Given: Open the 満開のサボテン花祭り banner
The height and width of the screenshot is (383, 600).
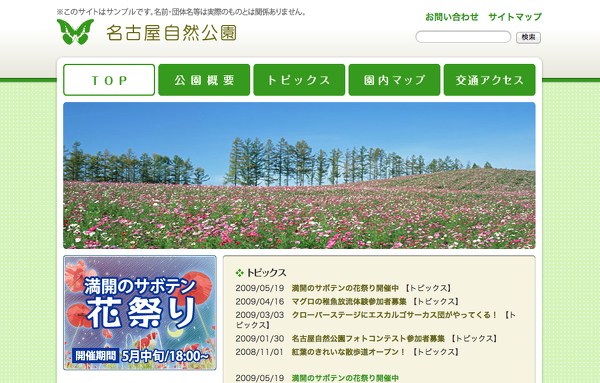Looking at the screenshot, I should [x=140, y=313].
